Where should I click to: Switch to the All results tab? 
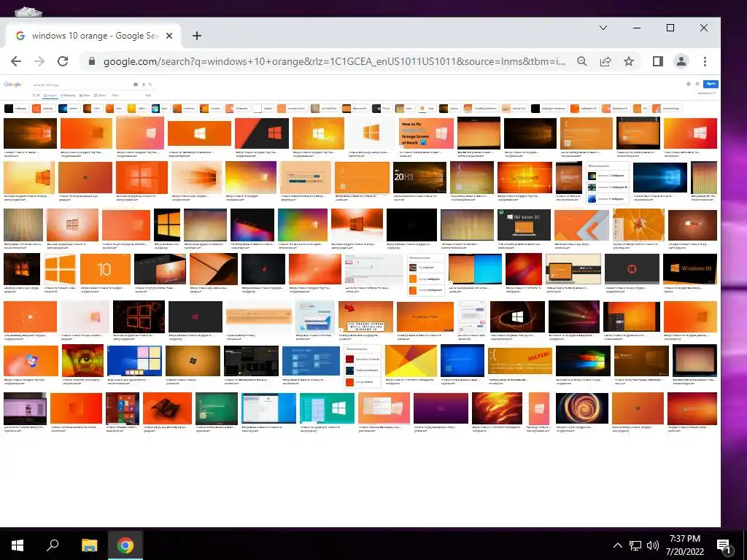click(36, 96)
